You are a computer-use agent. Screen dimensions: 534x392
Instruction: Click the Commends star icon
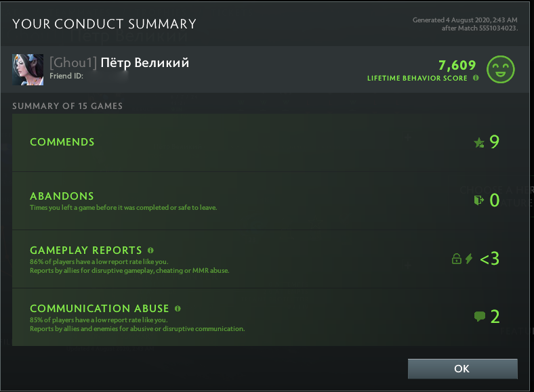coord(478,143)
